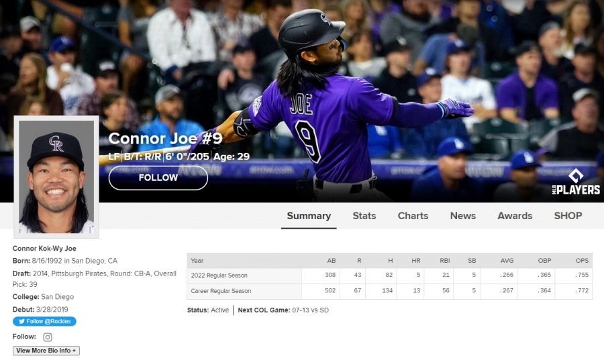Click the Year column header
This screenshot has height=364, width=604.
pos(197,261)
